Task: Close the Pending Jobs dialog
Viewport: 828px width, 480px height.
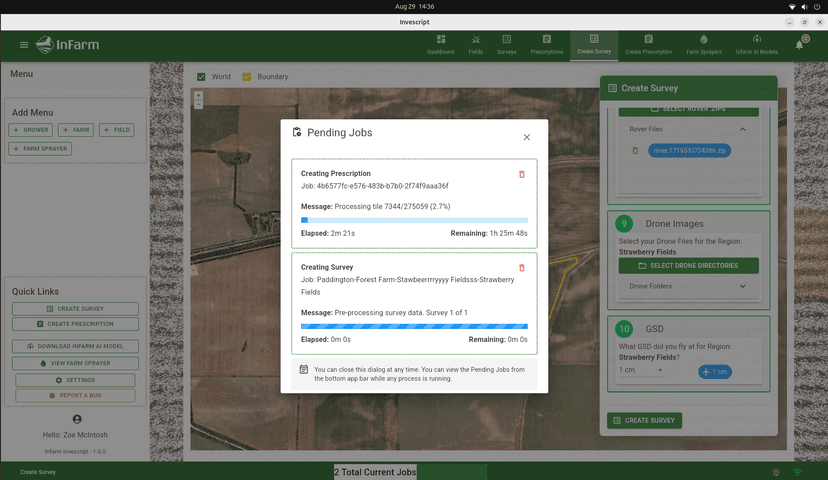Action: click(527, 137)
